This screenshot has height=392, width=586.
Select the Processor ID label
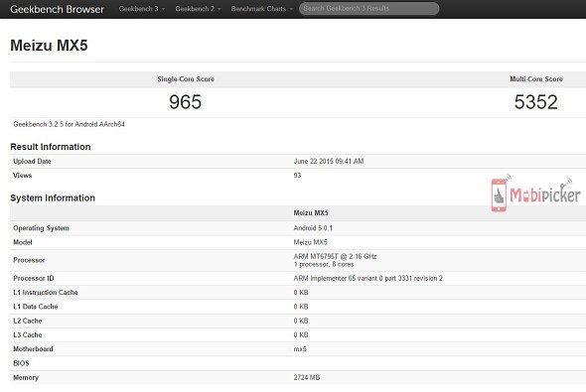coord(34,278)
